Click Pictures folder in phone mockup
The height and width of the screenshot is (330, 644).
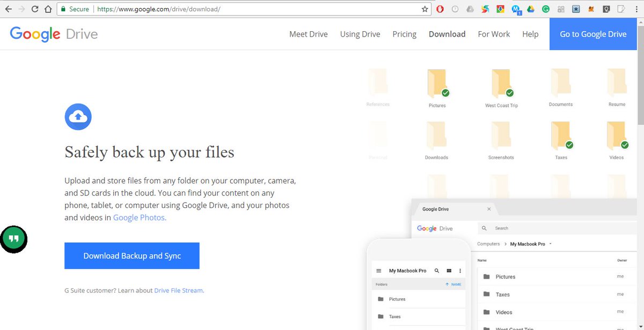click(x=419, y=299)
